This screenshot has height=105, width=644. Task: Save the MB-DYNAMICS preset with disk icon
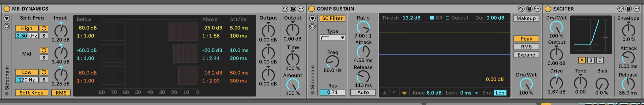click(293, 9)
